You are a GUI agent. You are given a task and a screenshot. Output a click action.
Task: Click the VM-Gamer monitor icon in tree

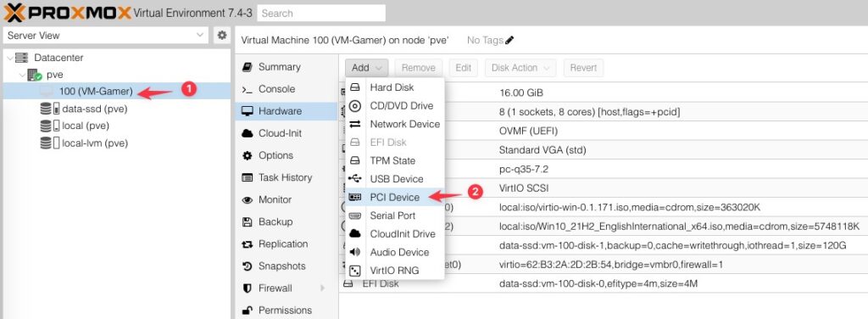[x=47, y=92]
